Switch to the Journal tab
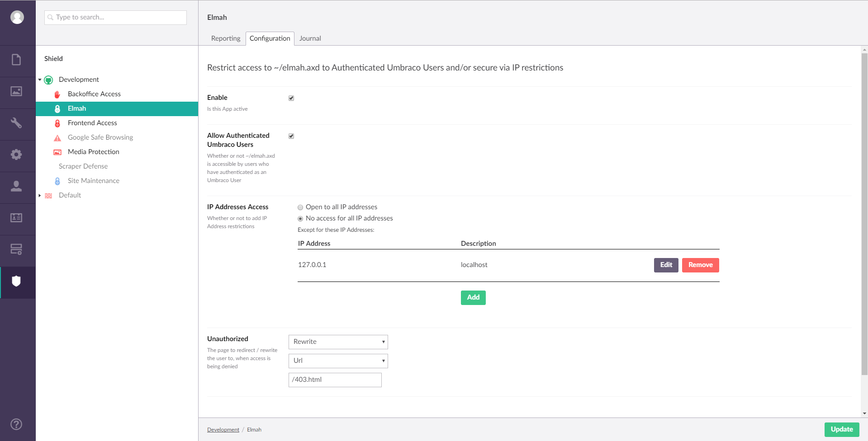 [310, 38]
